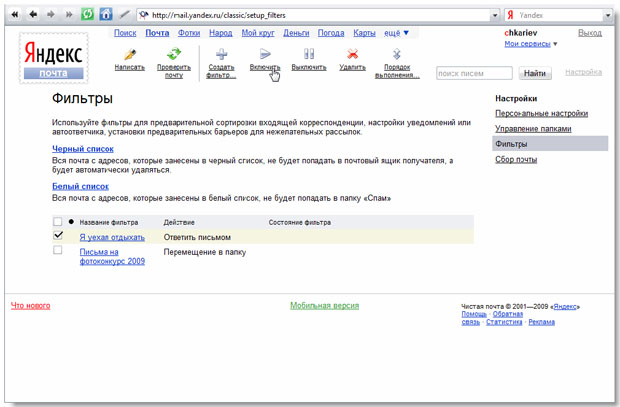Open the Погода service link
620x407 pixels.
pos(331,33)
